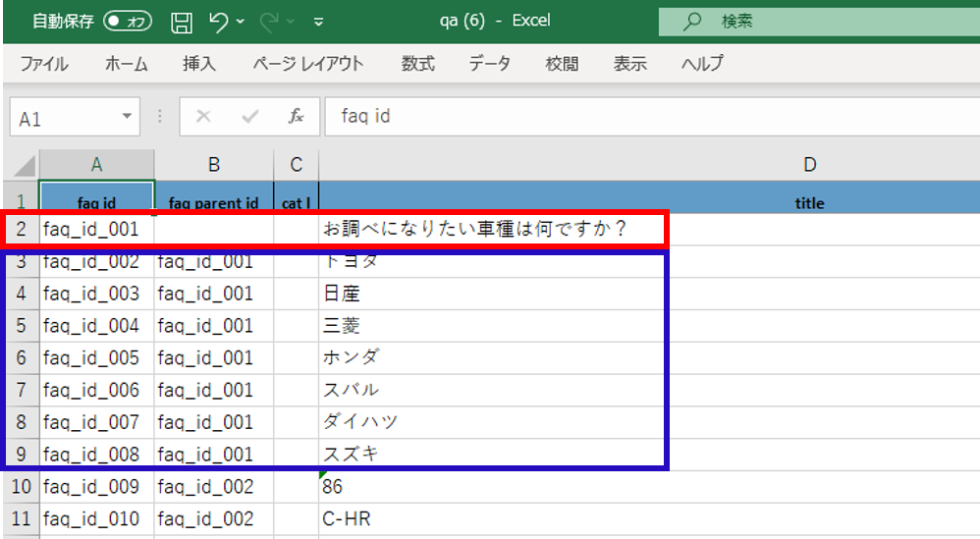Switch to the 挿入 ribbon tab

pos(199,64)
